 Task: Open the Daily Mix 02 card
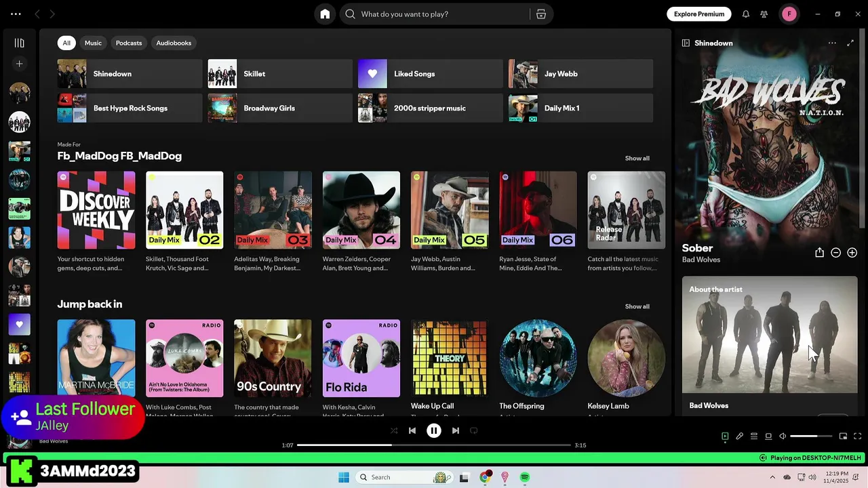point(184,222)
